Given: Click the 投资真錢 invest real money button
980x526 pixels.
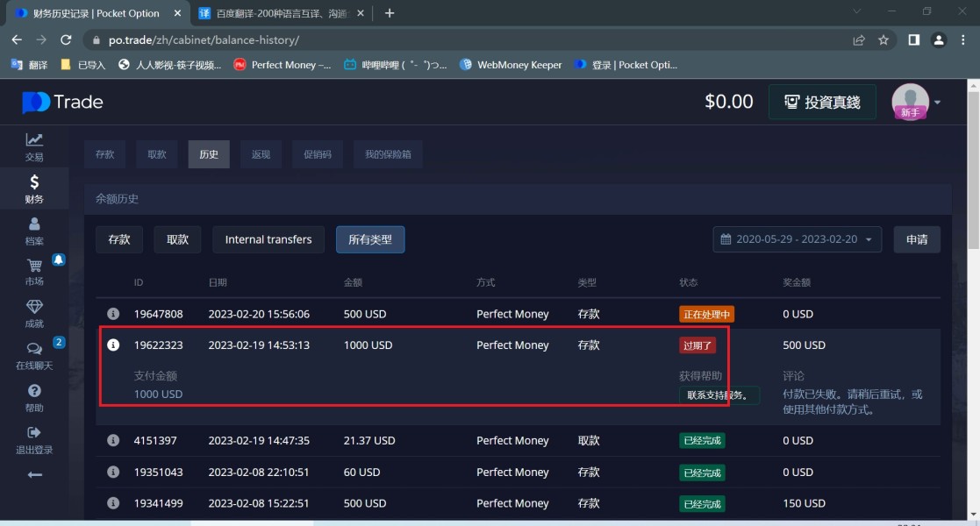Looking at the screenshot, I should click(x=823, y=103).
